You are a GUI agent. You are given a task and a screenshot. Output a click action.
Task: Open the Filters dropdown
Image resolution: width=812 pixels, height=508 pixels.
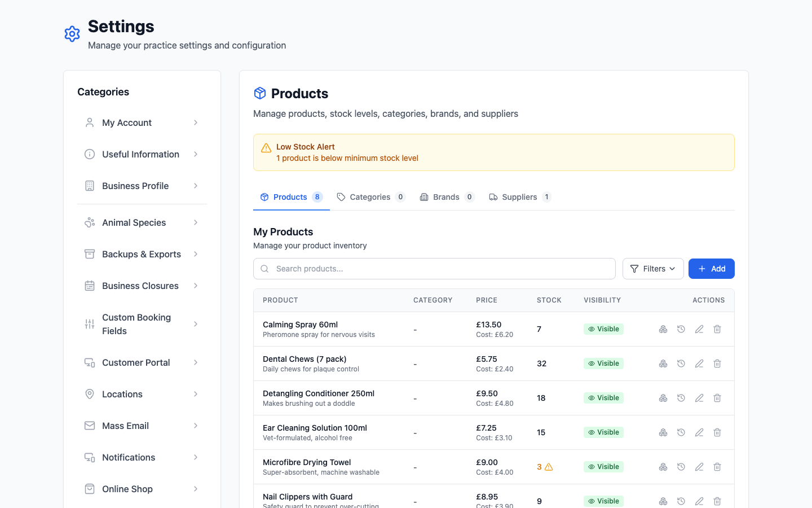[x=653, y=269]
